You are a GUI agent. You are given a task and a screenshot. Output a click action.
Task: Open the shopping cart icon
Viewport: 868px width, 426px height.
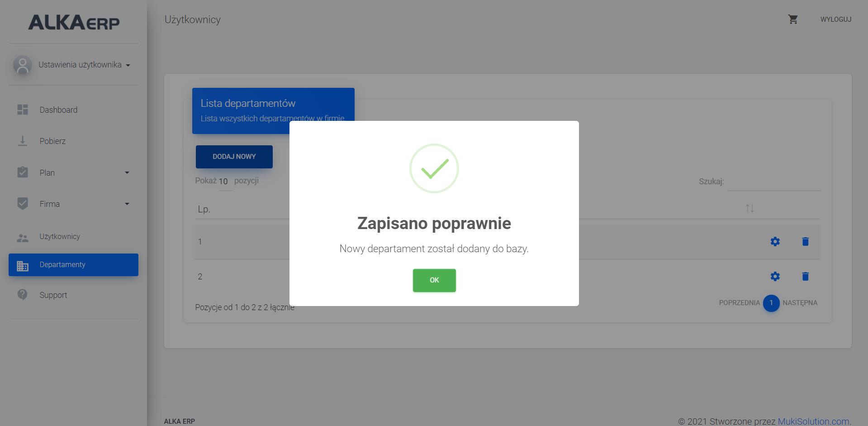[792, 19]
